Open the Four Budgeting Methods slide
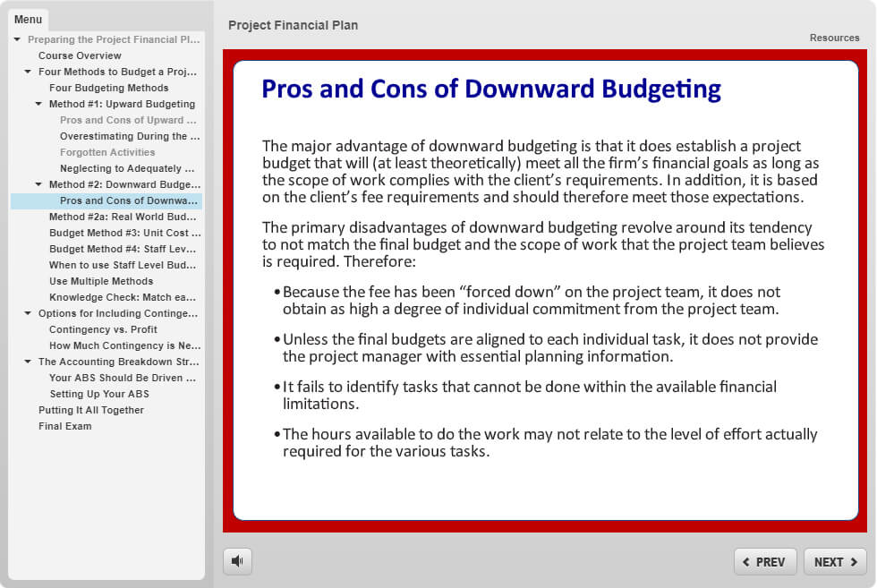The image size is (877, 588). pos(108,88)
